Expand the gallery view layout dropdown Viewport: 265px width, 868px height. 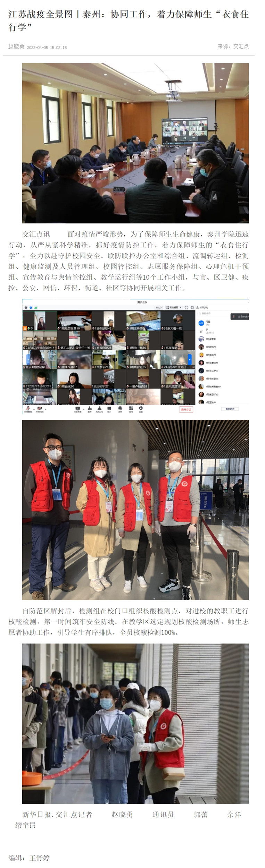click(x=173, y=307)
